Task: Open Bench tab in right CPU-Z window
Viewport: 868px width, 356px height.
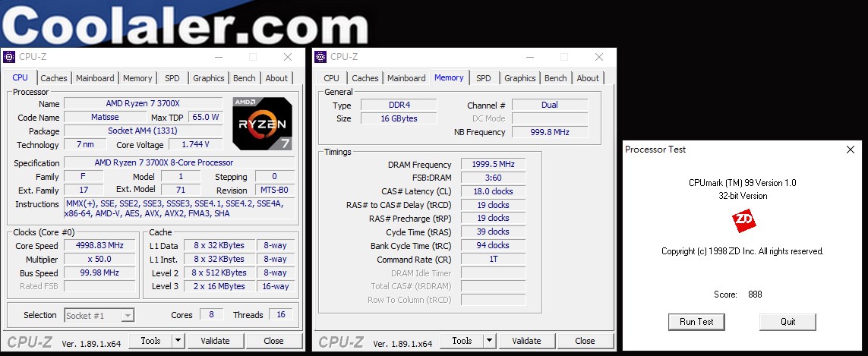Action: coord(555,78)
